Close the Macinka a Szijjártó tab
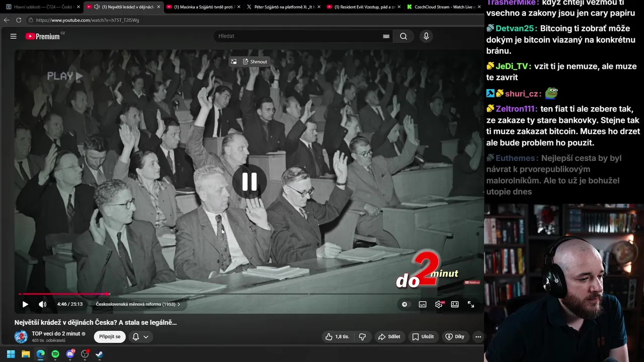The image size is (644, 362). point(238,7)
